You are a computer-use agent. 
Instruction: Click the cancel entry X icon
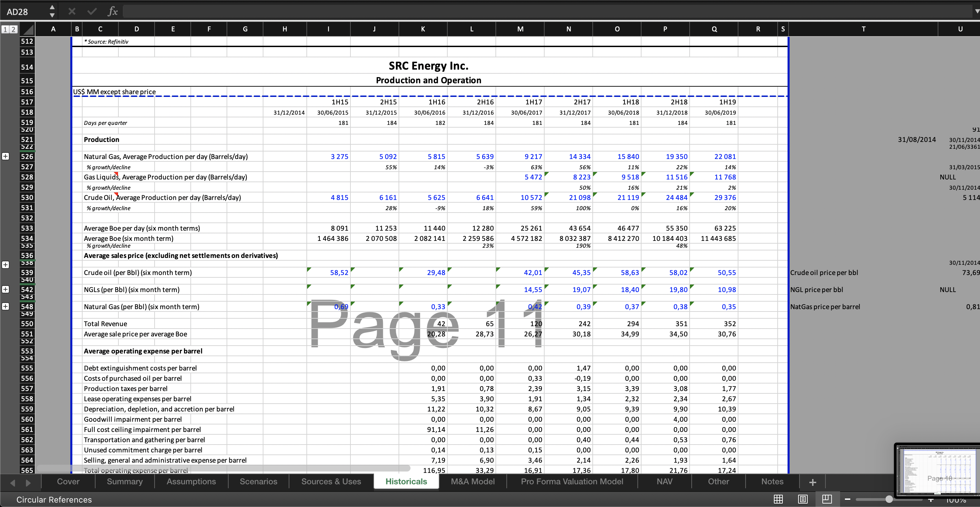[x=72, y=11]
